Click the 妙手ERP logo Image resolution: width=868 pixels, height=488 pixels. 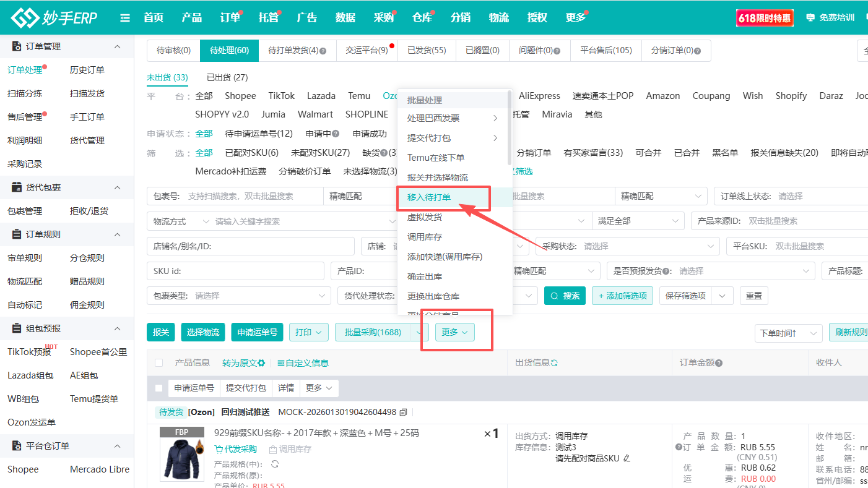[54, 17]
